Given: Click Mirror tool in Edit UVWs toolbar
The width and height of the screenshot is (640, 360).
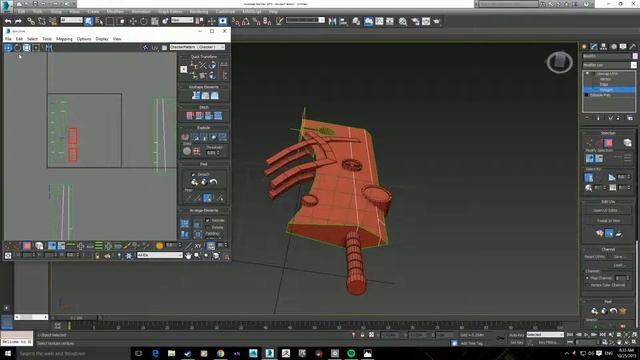Looking at the screenshot, I should click(x=49, y=48).
